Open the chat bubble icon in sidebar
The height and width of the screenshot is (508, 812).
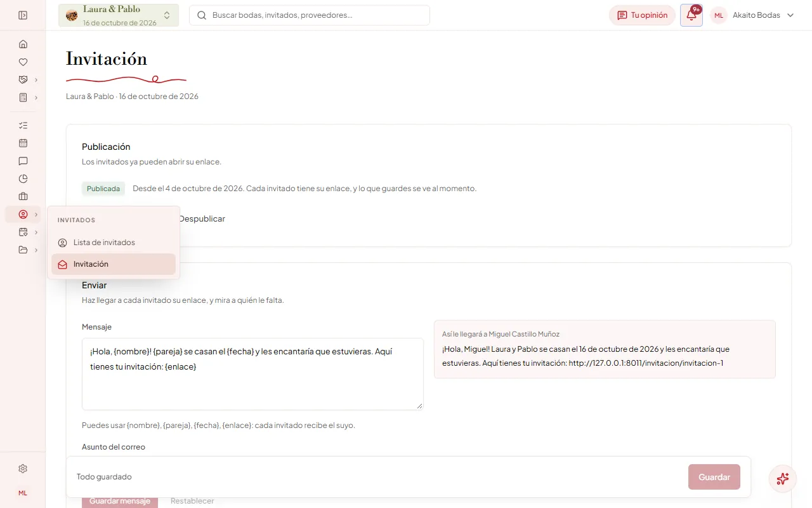(23, 161)
